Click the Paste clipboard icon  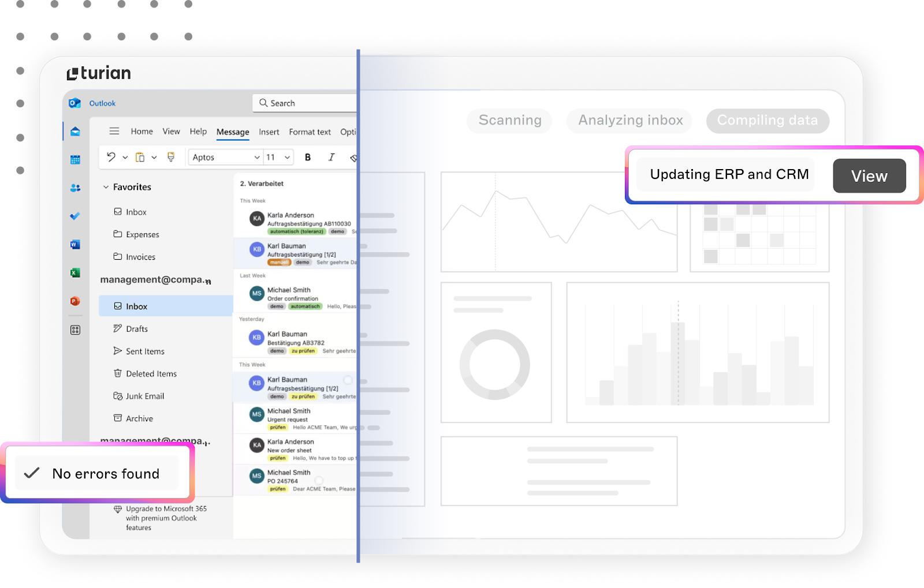click(x=140, y=157)
